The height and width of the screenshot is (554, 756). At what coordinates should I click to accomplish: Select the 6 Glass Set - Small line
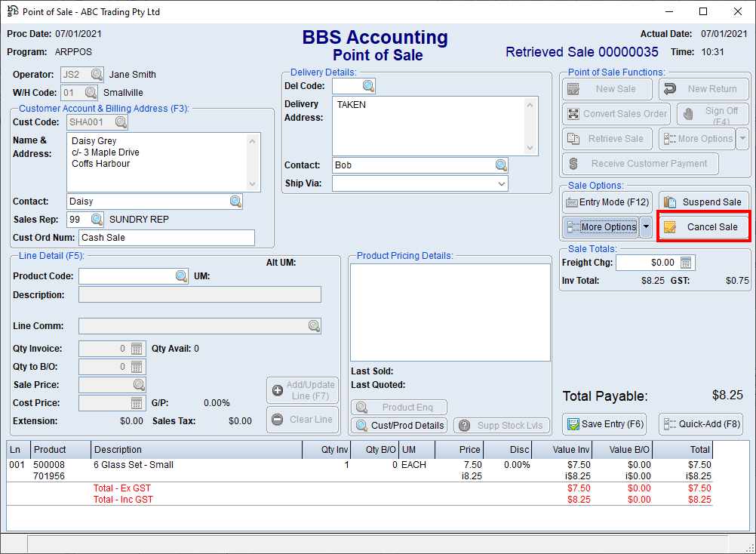coord(134,465)
